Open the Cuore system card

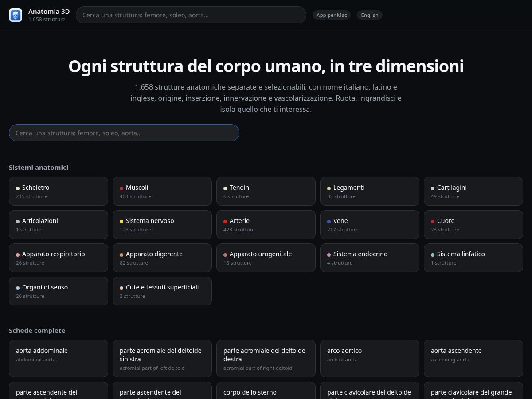coord(473,225)
